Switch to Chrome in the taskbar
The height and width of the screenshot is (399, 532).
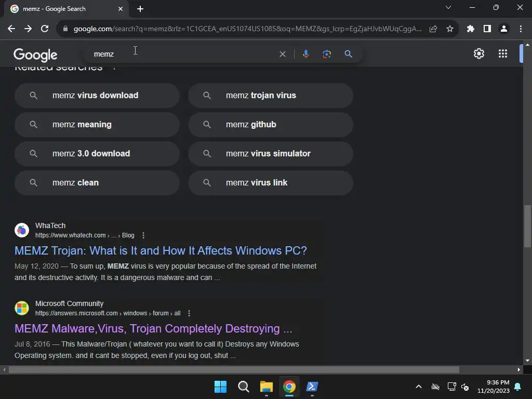(x=289, y=387)
